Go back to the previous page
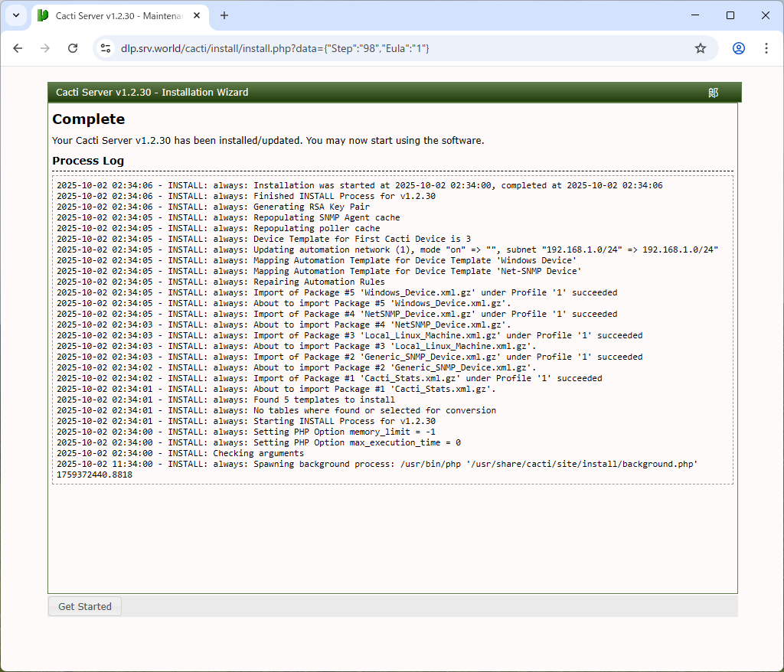Image resolution: width=784 pixels, height=672 pixels. point(18,48)
